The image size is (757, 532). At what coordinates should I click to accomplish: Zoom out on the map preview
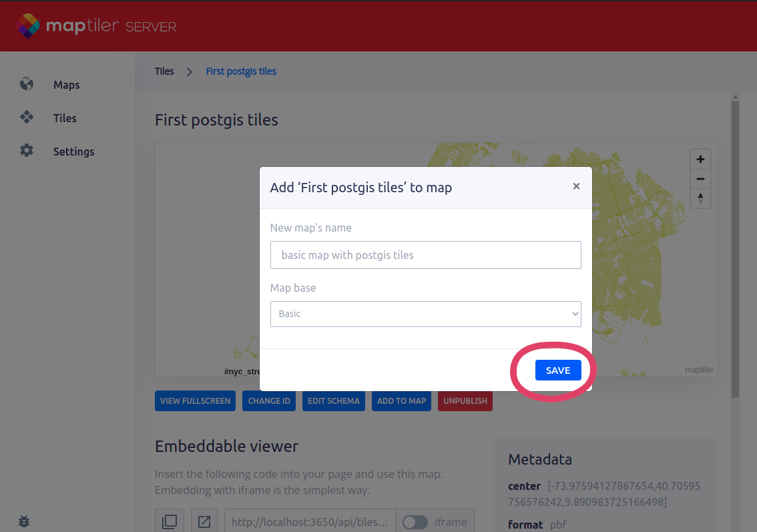(x=700, y=179)
